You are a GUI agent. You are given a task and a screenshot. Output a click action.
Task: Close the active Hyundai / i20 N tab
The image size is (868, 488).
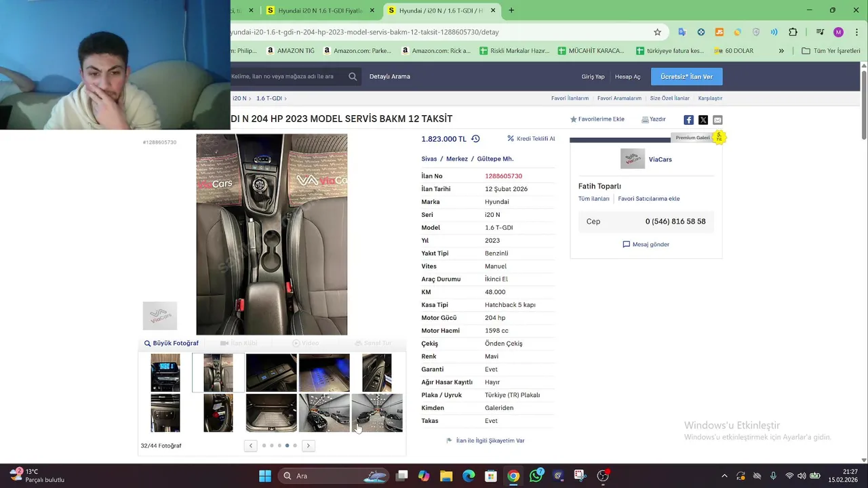493,11
